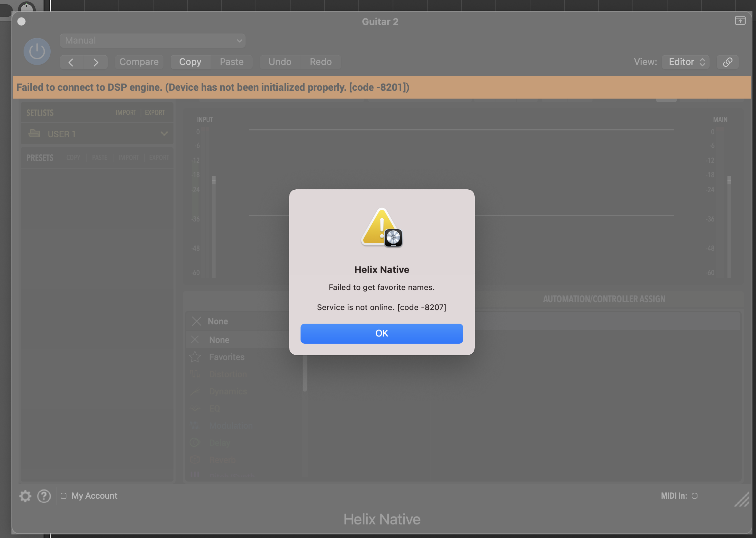Click the window pop-out icon top right
This screenshot has height=538, width=756.
(x=740, y=21)
